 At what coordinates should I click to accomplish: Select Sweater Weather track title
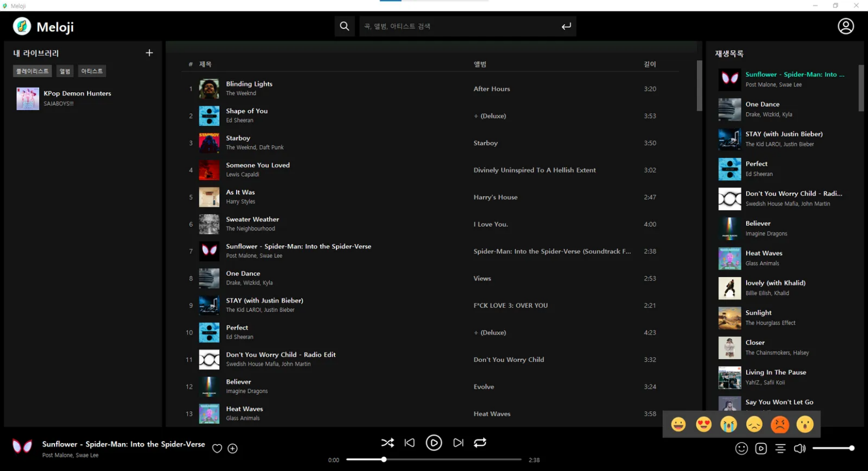coord(252,219)
